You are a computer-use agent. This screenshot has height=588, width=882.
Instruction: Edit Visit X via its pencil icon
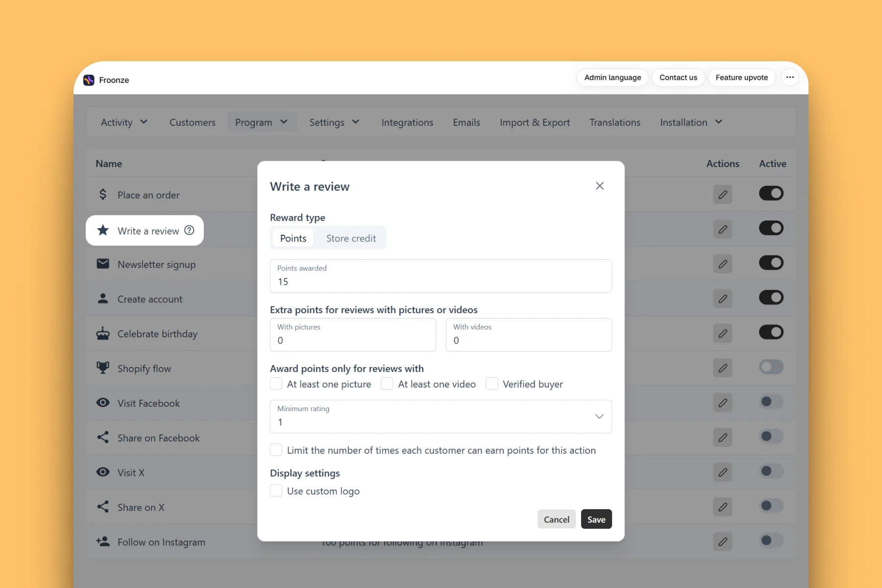tap(723, 473)
